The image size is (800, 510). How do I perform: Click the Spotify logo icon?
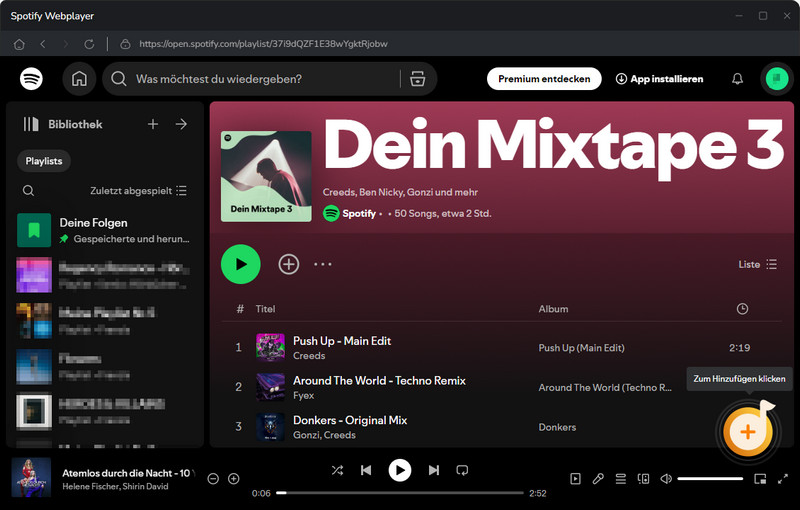(31, 79)
